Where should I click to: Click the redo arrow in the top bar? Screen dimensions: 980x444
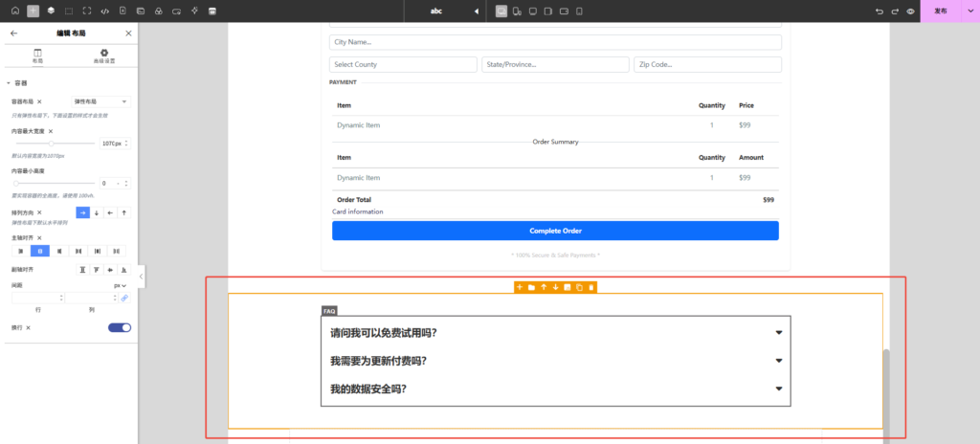pyautogui.click(x=895, y=11)
